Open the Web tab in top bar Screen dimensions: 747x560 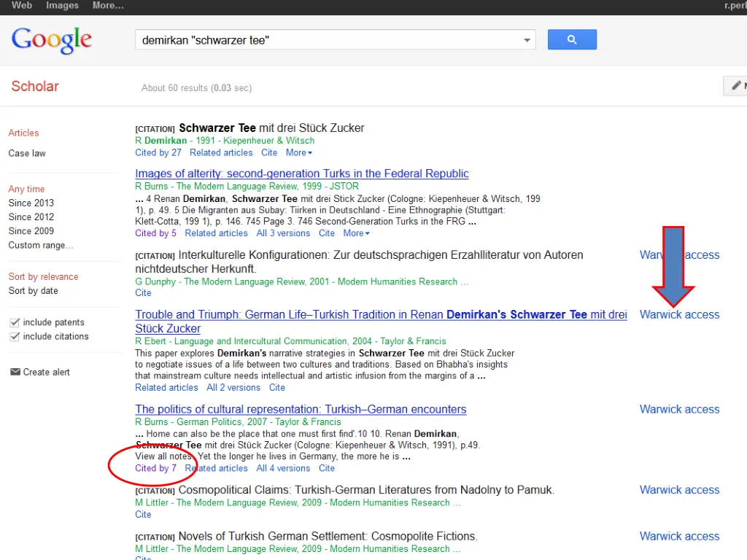[x=22, y=6]
